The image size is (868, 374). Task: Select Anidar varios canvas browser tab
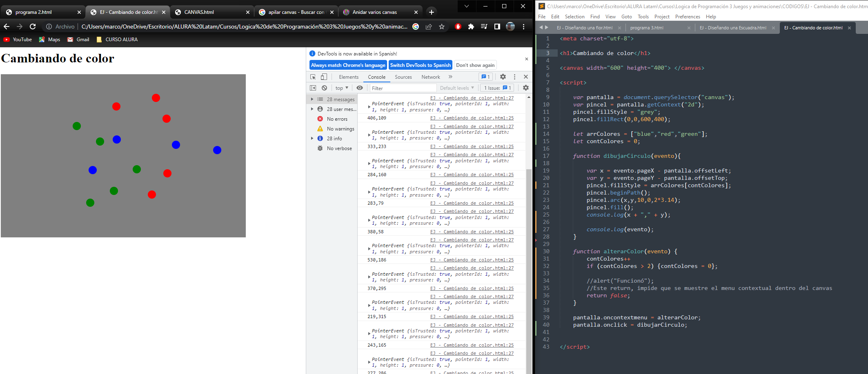tap(380, 12)
